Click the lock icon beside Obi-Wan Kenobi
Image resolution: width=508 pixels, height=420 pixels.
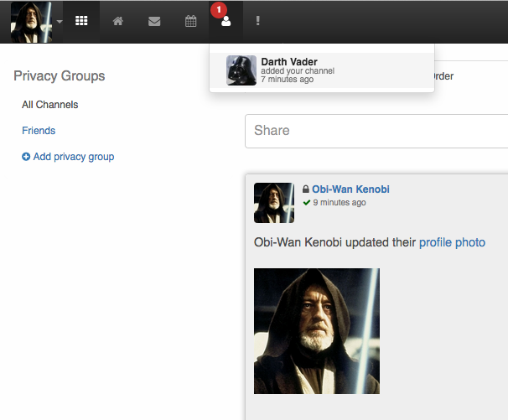click(x=306, y=190)
